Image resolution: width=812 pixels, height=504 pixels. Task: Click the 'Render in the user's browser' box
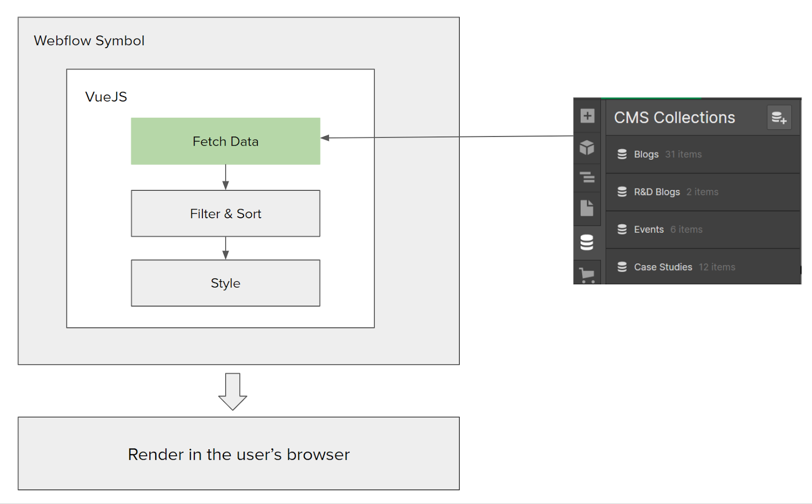pyautogui.click(x=239, y=454)
